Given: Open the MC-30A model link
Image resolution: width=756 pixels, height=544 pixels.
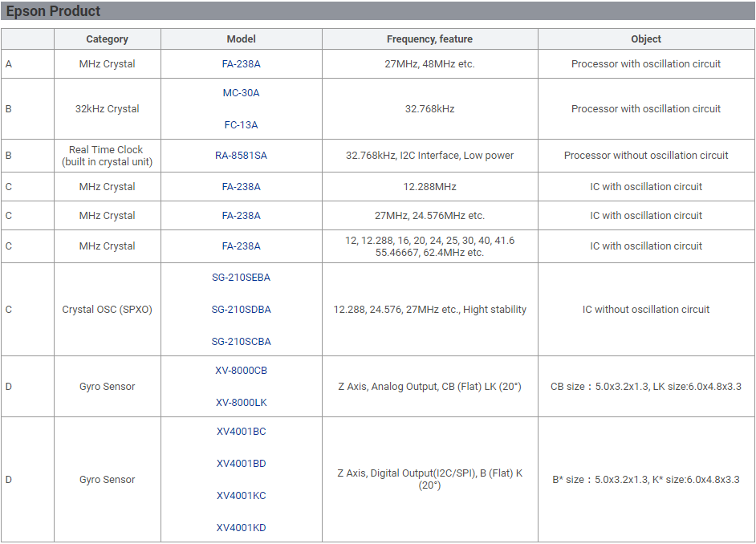Looking at the screenshot, I should pyautogui.click(x=241, y=92).
